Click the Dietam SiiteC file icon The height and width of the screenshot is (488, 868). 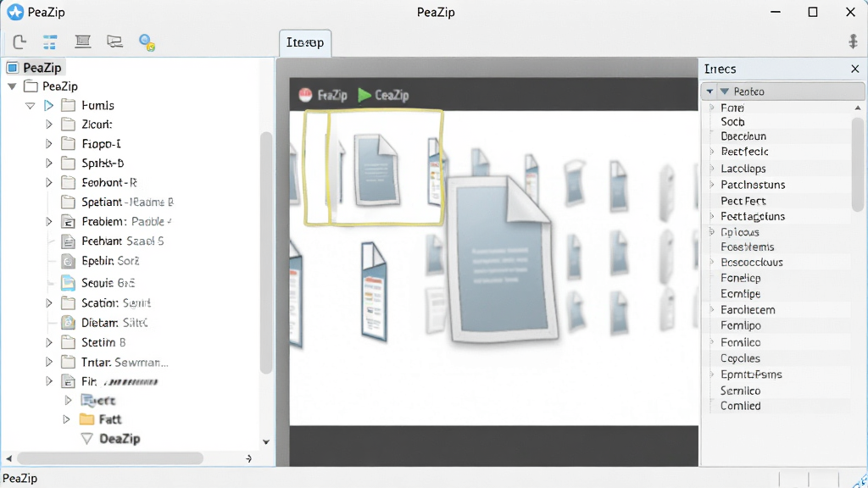point(68,323)
